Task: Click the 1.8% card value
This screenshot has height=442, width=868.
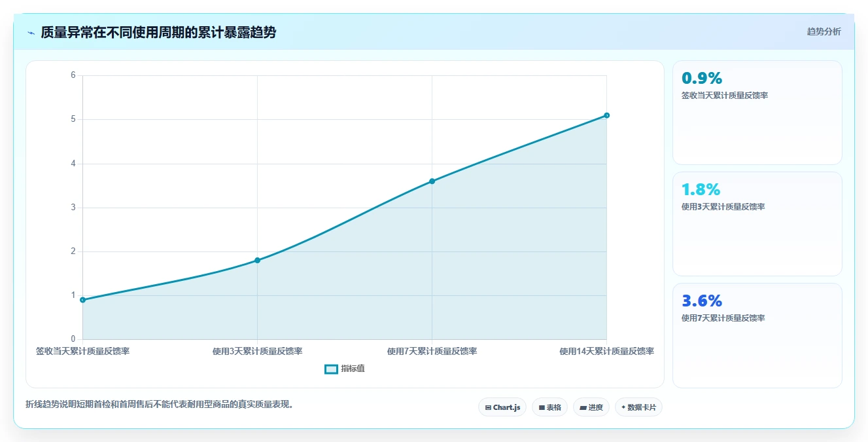Action: pyautogui.click(x=701, y=190)
